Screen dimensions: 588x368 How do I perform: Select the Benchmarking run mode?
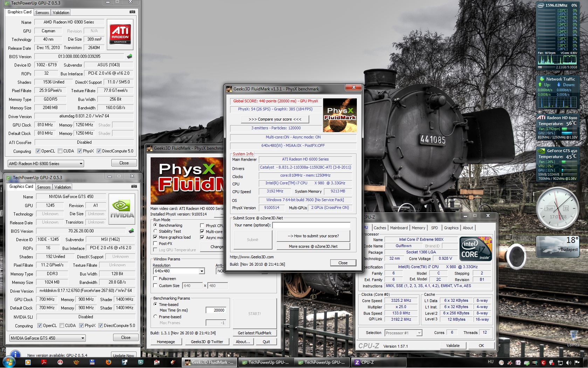(155, 225)
